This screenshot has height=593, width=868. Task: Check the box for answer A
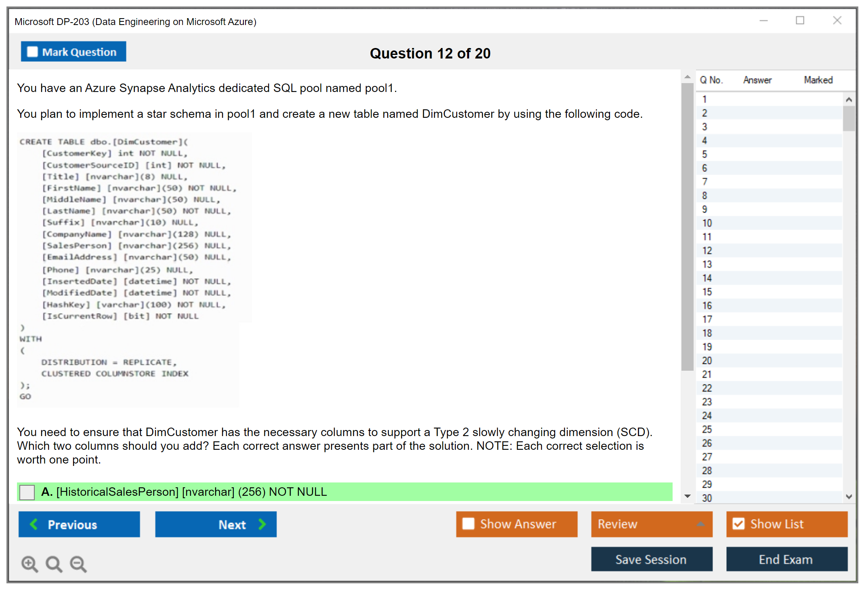(27, 492)
